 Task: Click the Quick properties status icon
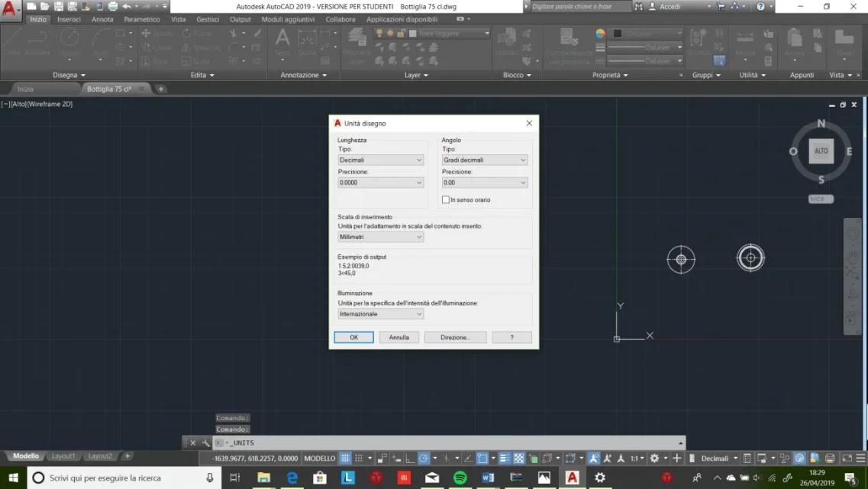[747, 458]
